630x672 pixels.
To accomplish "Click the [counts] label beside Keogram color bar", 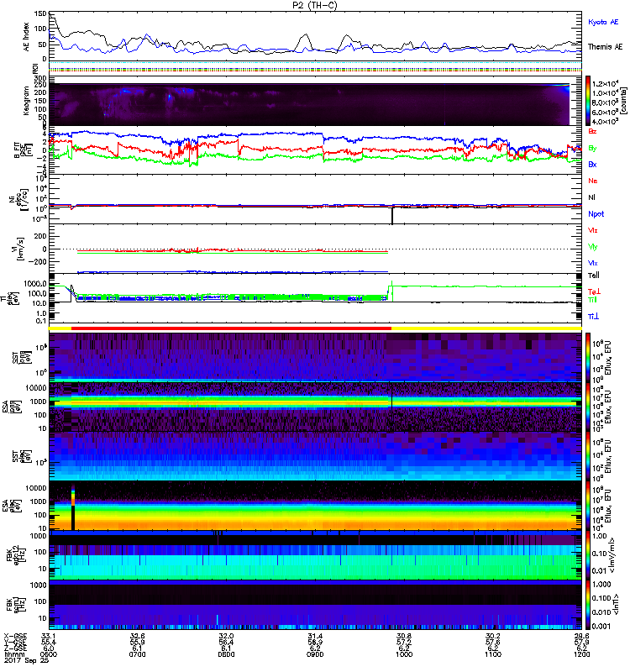I will 623,101.
